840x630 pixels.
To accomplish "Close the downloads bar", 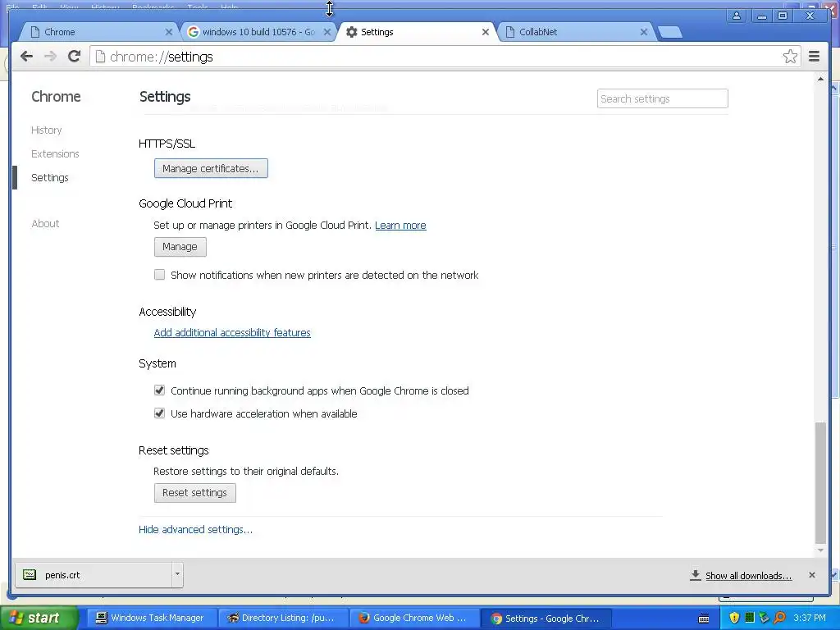I will 811,575.
